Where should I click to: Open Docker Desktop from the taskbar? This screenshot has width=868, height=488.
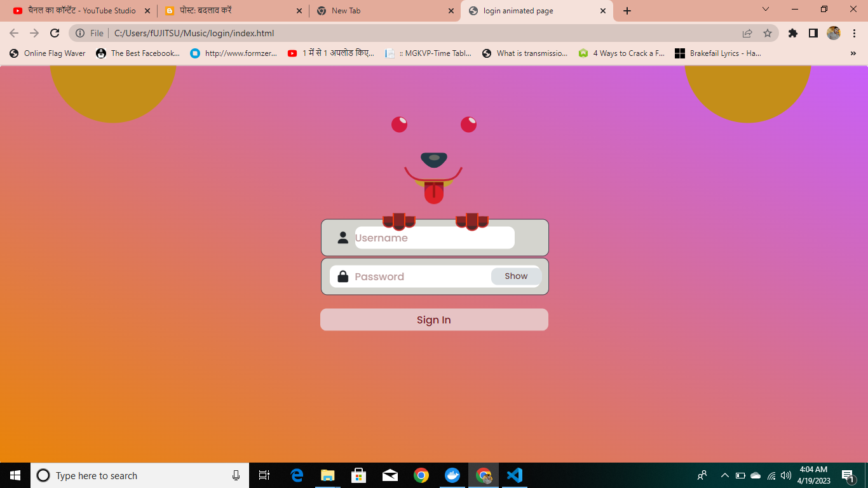point(452,475)
